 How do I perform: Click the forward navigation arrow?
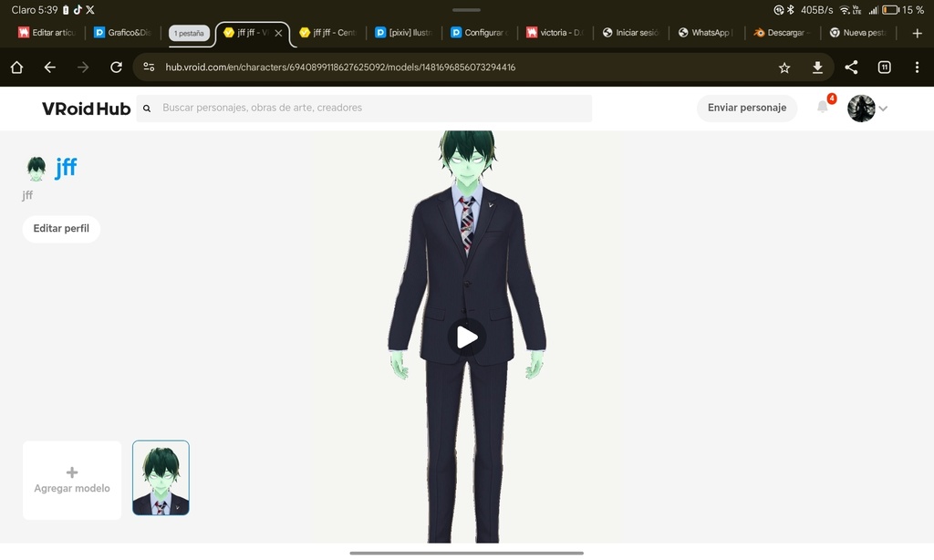[83, 67]
